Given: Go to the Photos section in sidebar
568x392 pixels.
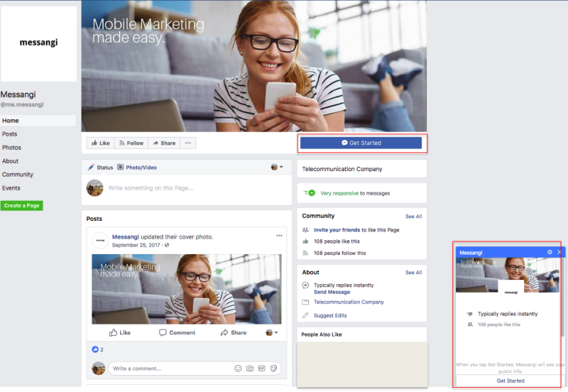Looking at the screenshot, I should click(11, 148).
